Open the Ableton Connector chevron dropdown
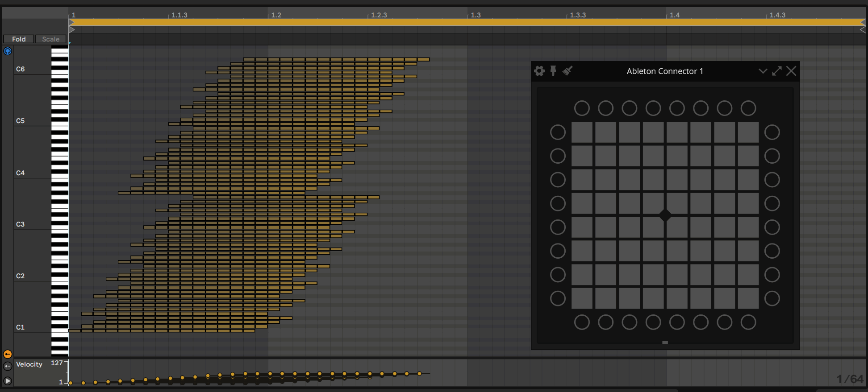The width and height of the screenshot is (868, 392). point(763,71)
